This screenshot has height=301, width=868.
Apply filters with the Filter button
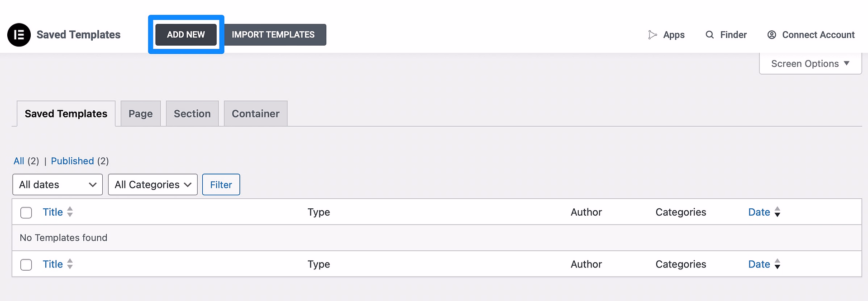(221, 184)
